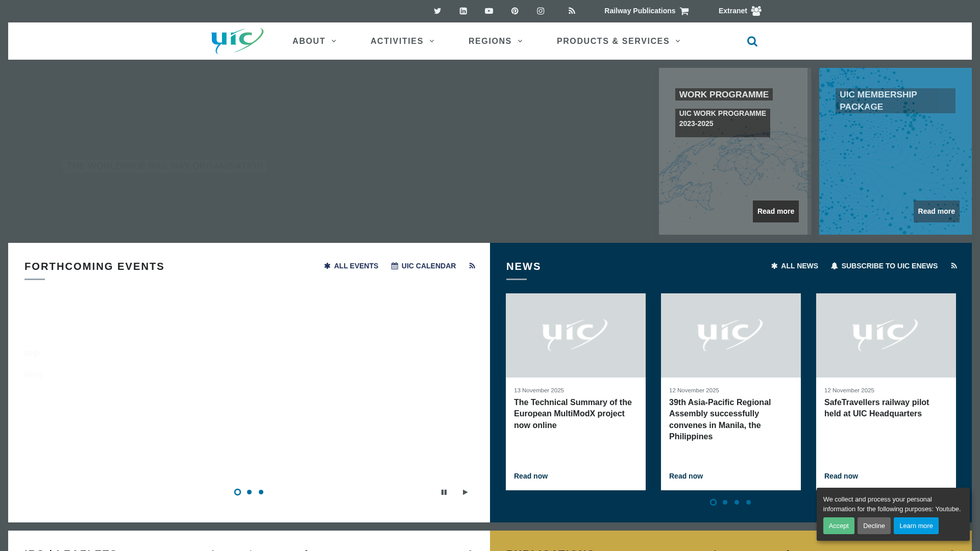Accept the cookie consent banner

(839, 525)
